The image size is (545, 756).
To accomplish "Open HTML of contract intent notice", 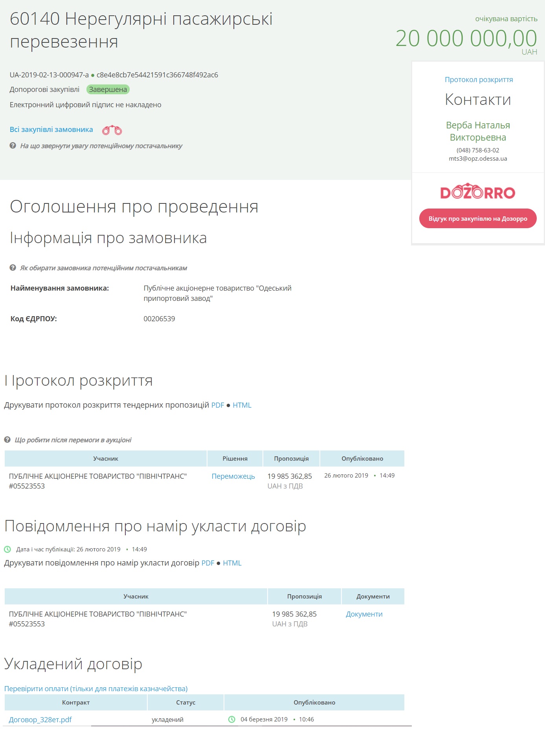I will click(232, 563).
